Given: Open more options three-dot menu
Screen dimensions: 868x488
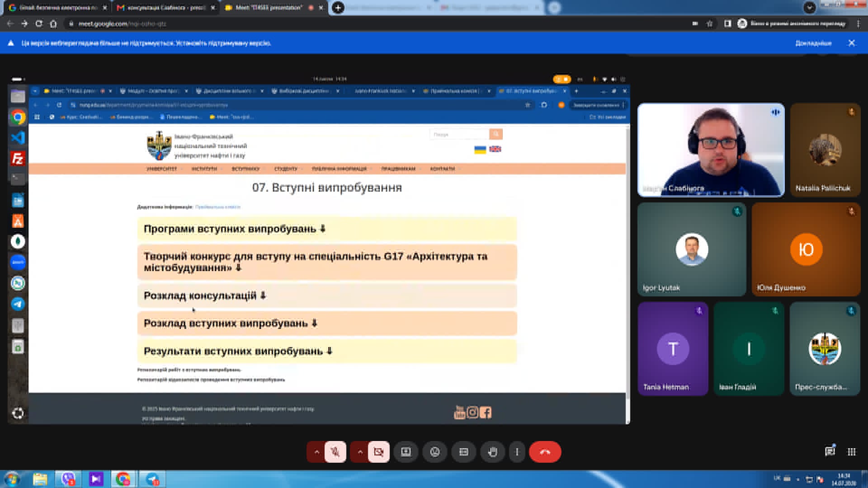Looking at the screenshot, I should tap(517, 452).
